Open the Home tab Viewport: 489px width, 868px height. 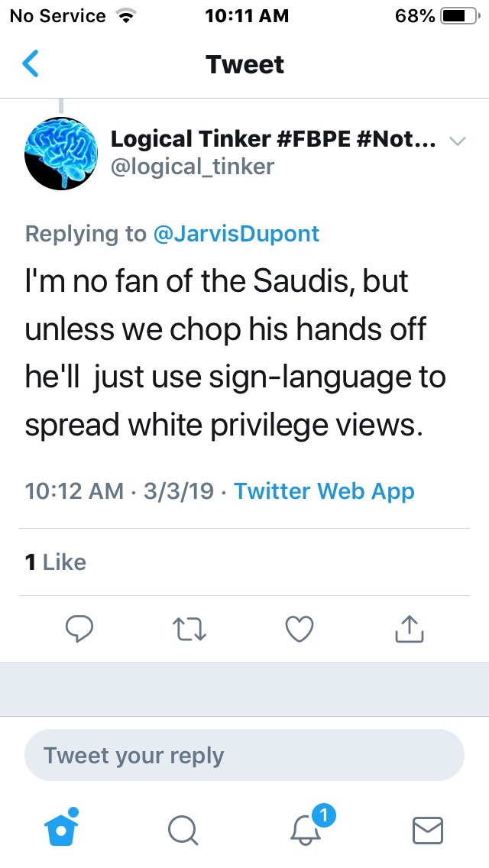coord(63,828)
